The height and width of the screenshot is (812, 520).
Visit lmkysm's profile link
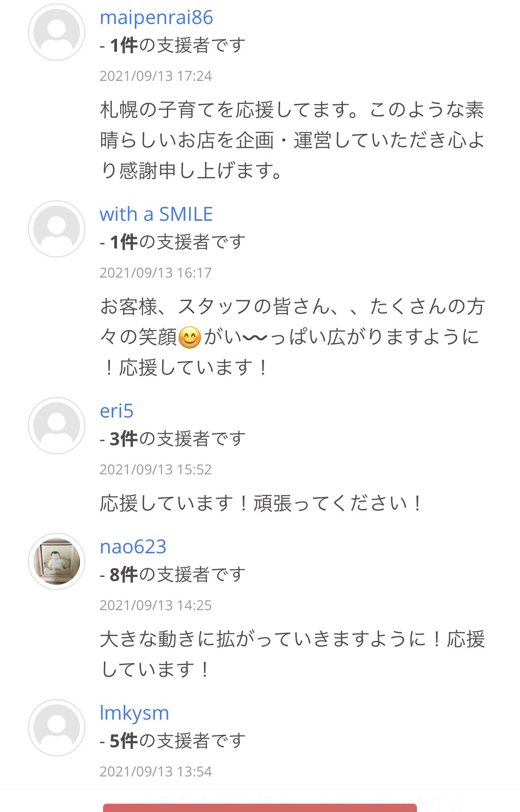[134, 713]
